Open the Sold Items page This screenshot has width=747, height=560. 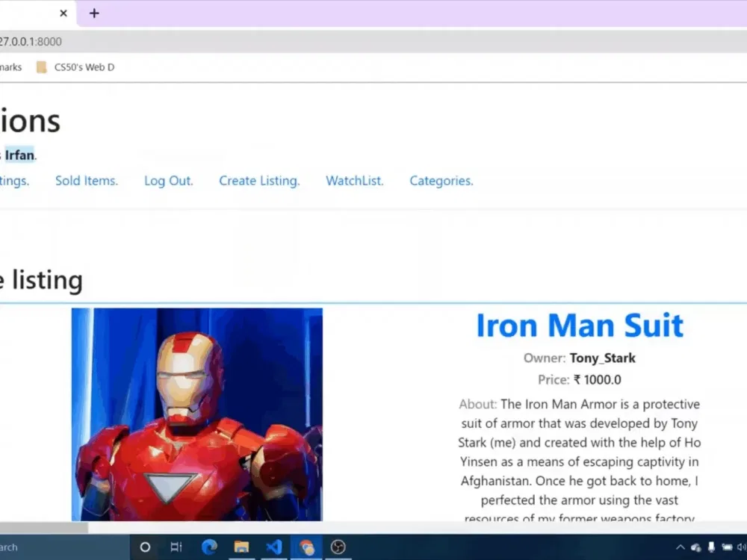[87, 181]
